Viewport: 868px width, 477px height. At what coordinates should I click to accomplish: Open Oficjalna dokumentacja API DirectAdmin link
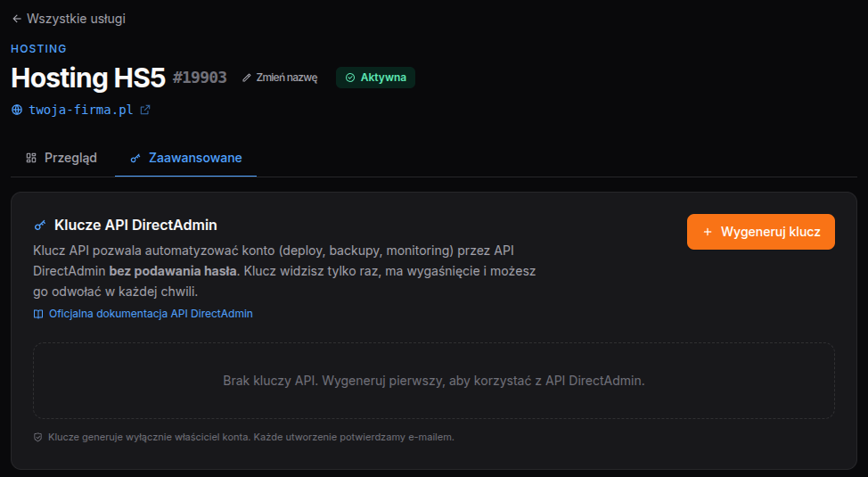tap(151, 314)
